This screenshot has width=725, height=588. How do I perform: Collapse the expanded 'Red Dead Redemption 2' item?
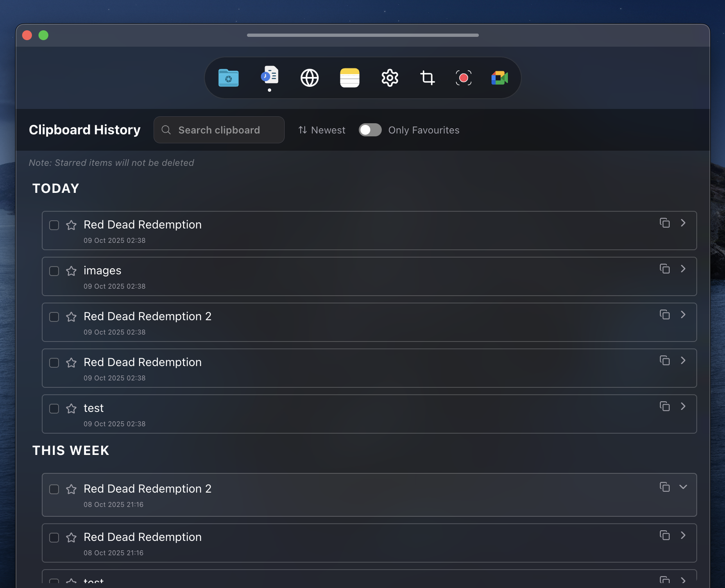[683, 487]
